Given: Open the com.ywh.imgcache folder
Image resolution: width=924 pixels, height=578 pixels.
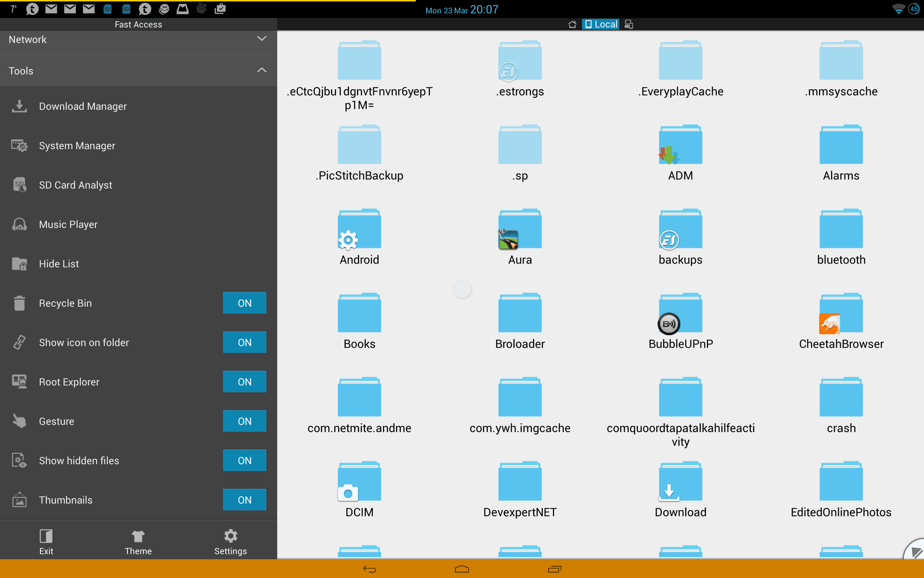Looking at the screenshot, I should [520, 406].
